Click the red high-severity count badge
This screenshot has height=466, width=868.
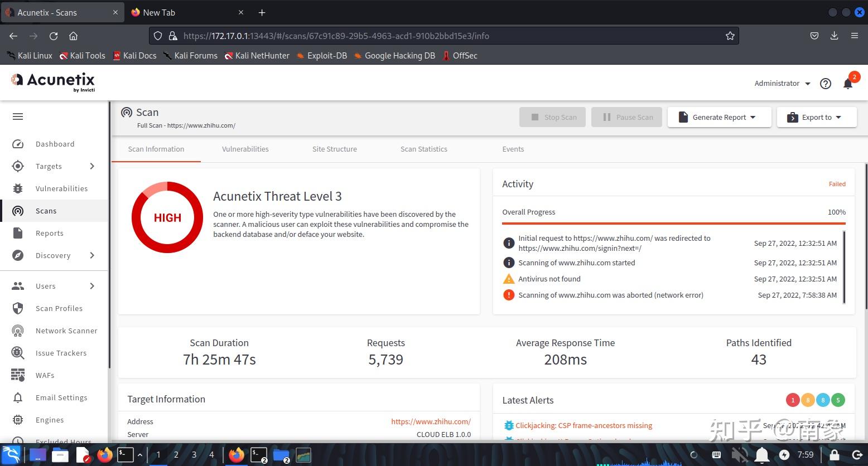tap(793, 400)
